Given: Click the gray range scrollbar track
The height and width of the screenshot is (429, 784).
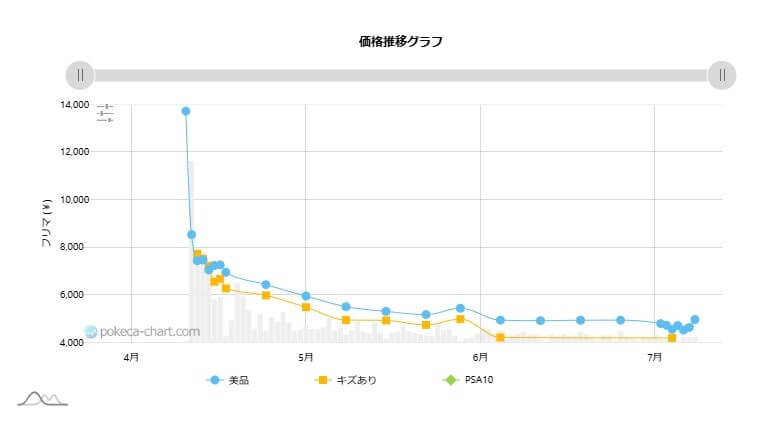Looking at the screenshot, I should 400,75.
